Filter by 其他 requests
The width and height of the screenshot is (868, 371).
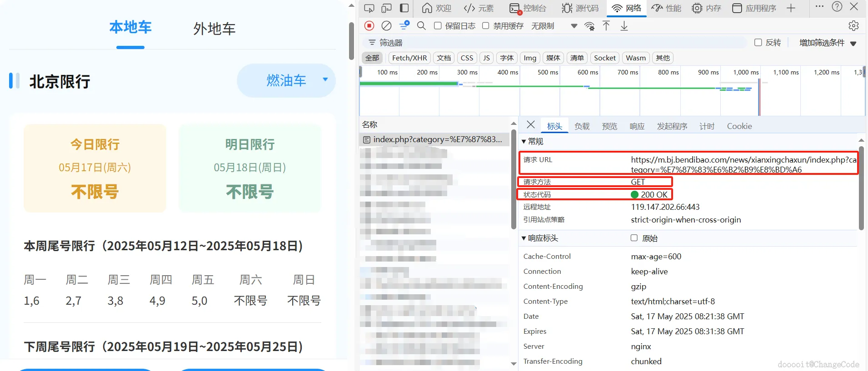pyautogui.click(x=663, y=58)
